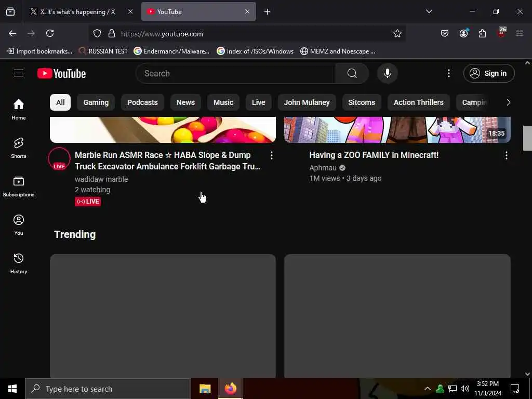532x399 pixels.
Task: Open options for Zoo Family Minecraft video
Action: 506,155
